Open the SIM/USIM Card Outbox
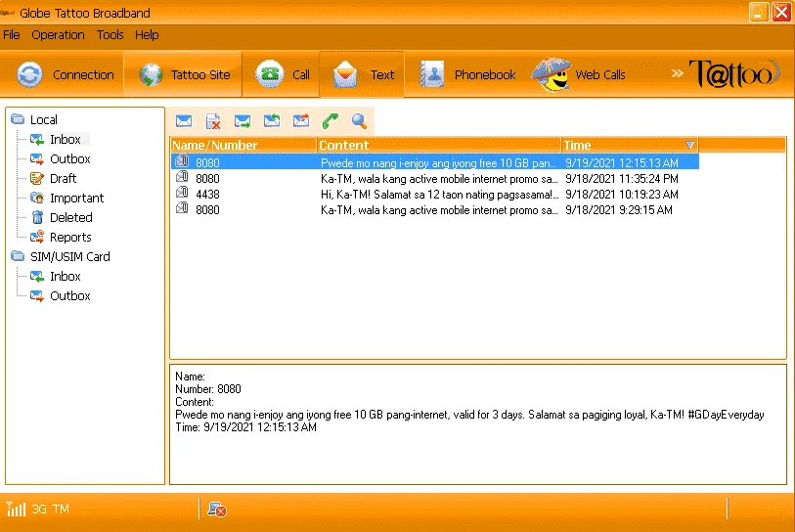 tap(70, 295)
